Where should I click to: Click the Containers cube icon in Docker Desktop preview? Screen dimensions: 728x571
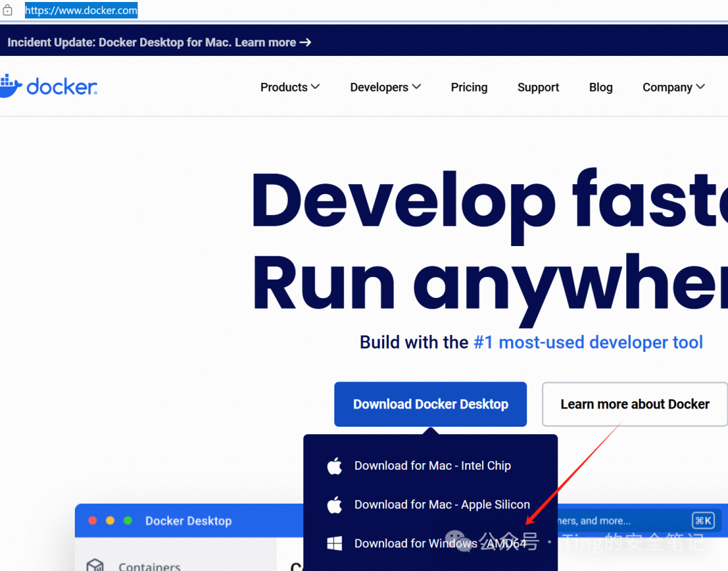pos(95,565)
